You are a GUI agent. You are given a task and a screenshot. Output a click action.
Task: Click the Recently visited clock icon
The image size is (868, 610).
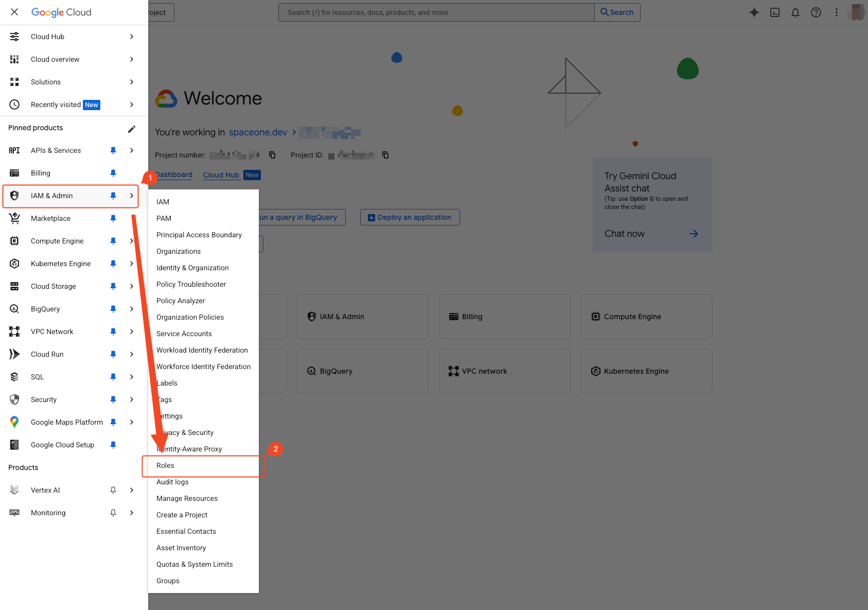tap(14, 104)
